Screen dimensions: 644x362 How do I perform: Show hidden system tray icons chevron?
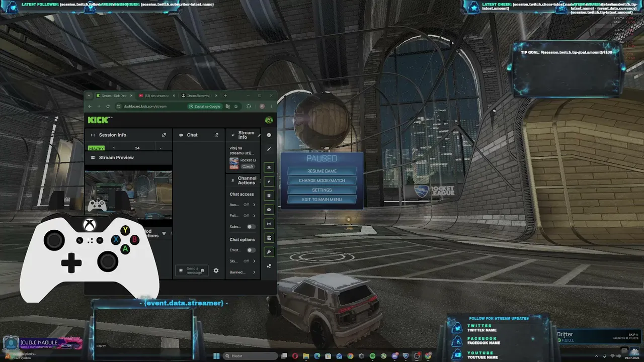pyautogui.click(x=597, y=356)
